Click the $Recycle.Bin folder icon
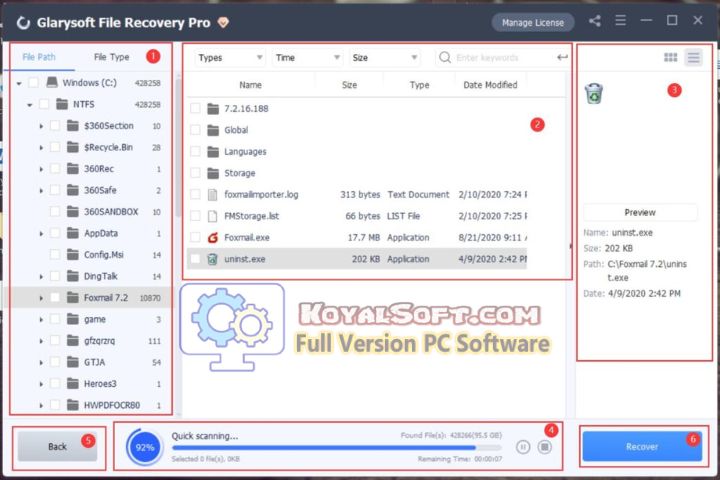 coord(73,147)
